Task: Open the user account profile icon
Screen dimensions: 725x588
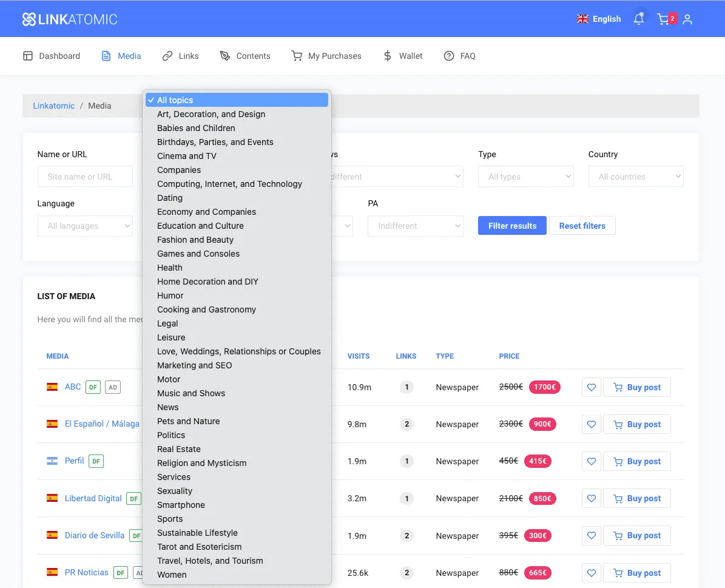Action: tap(687, 19)
